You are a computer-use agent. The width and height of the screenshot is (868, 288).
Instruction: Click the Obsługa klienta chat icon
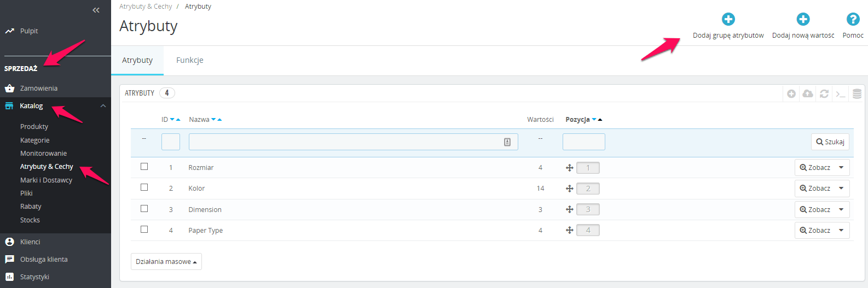[x=9, y=259]
